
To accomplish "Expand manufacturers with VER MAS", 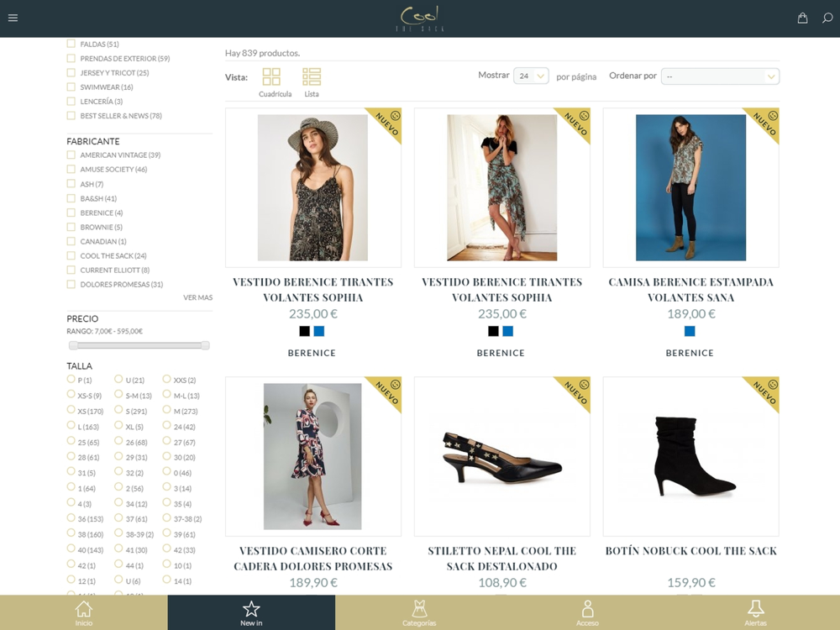I will pos(197,297).
